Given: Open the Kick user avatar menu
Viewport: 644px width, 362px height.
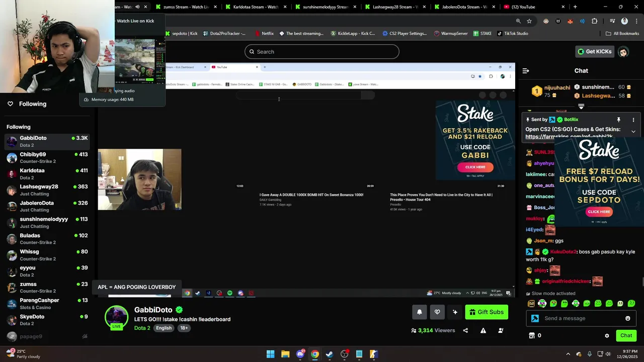Looking at the screenshot, I should (x=623, y=52).
